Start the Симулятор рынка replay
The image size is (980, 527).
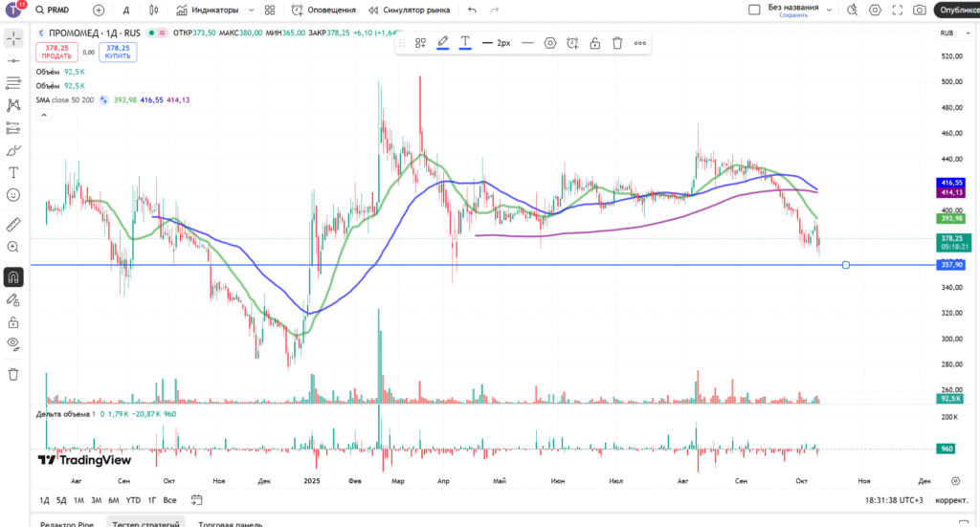tap(410, 10)
